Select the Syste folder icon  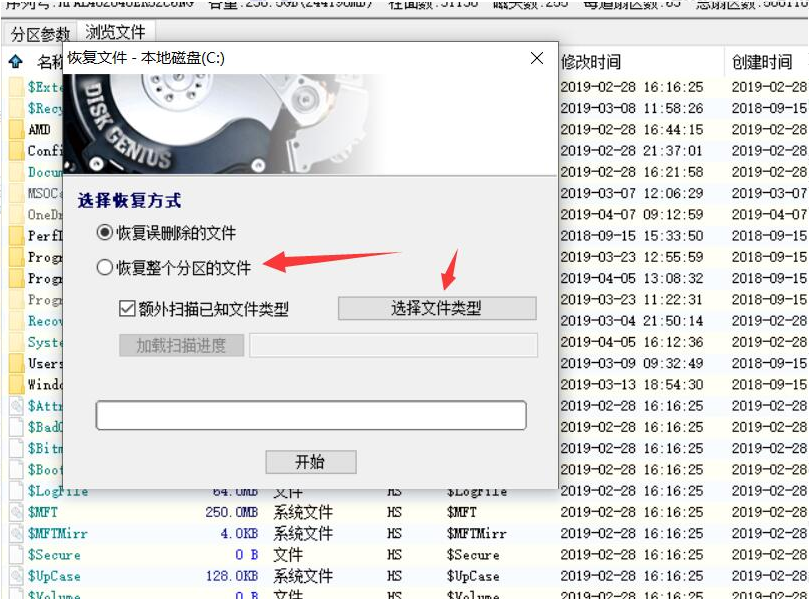[17, 342]
